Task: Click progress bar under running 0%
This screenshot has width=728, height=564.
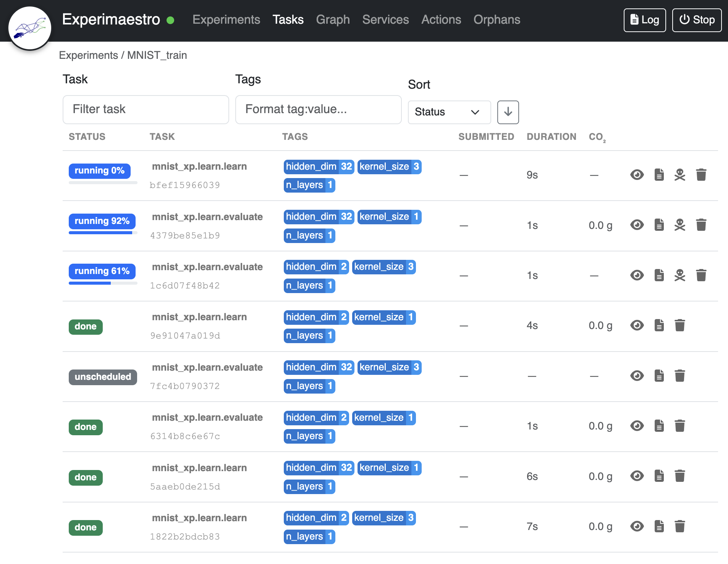Action: tap(103, 183)
